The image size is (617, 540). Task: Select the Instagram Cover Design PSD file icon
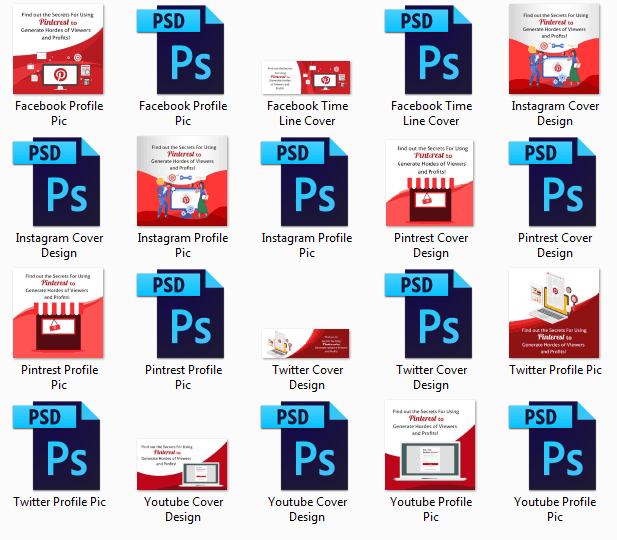[x=57, y=182]
